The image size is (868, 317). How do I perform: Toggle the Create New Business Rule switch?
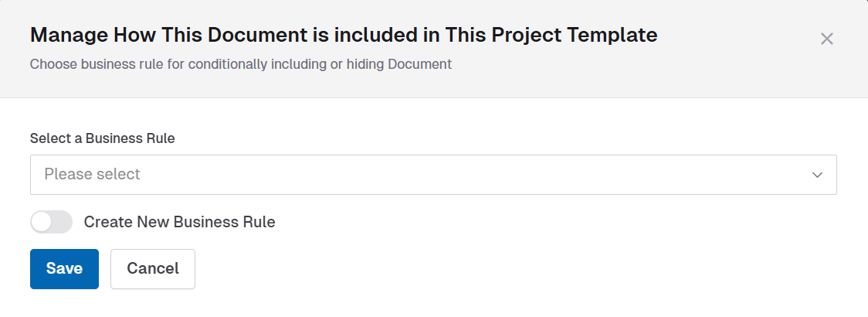51,222
